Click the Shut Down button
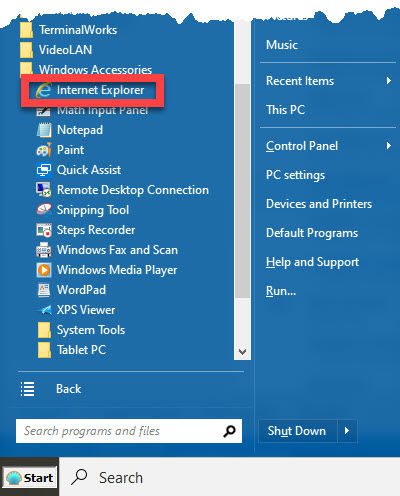This screenshot has width=400, height=496. tap(298, 431)
